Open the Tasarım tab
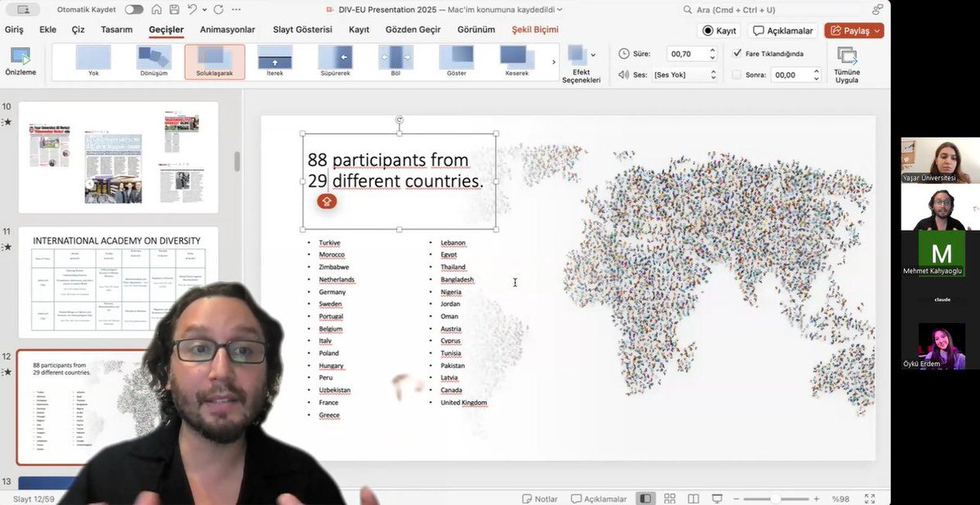The image size is (980, 505). point(117,29)
